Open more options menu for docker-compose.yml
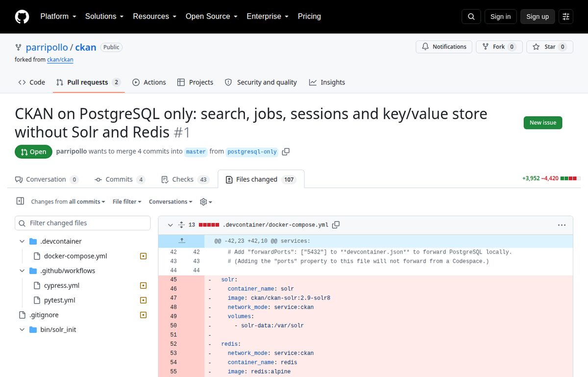Image resolution: width=588 pixels, height=377 pixels. pos(562,225)
